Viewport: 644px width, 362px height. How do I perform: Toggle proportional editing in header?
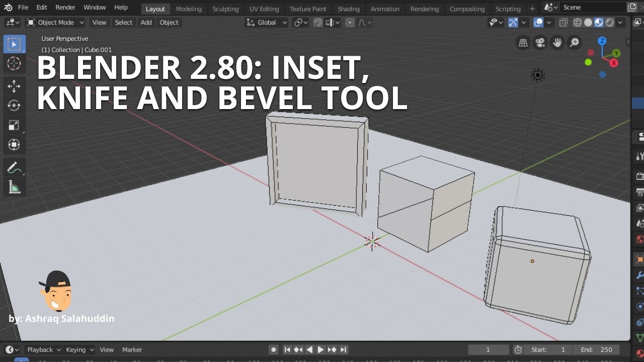click(350, 23)
